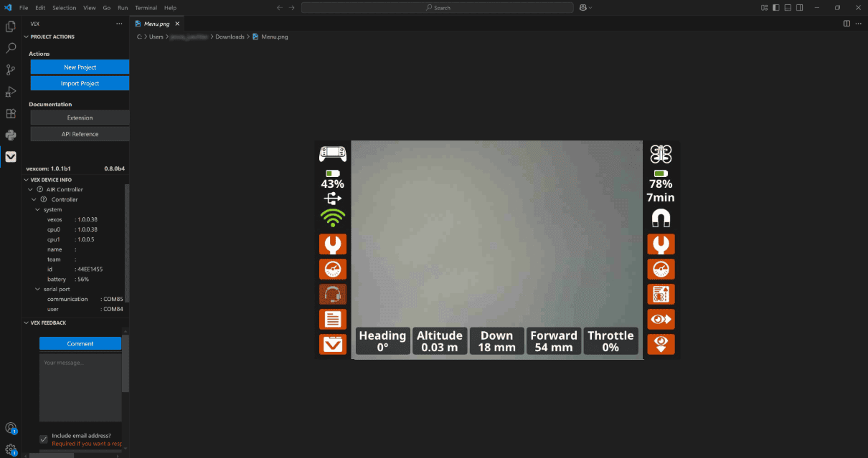Open the controller settings wrench icon

(333, 244)
